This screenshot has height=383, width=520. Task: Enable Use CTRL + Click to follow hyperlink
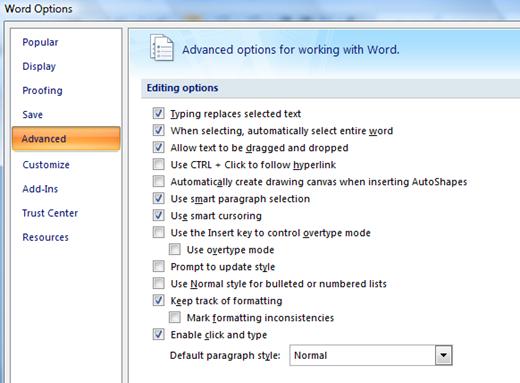[x=158, y=164]
